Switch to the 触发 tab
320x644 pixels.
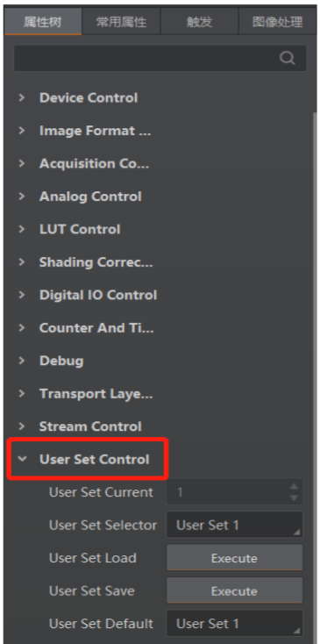pos(199,22)
